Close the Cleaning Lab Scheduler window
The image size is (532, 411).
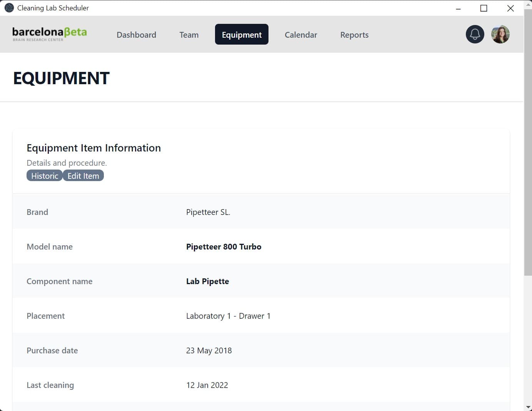pyautogui.click(x=510, y=8)
